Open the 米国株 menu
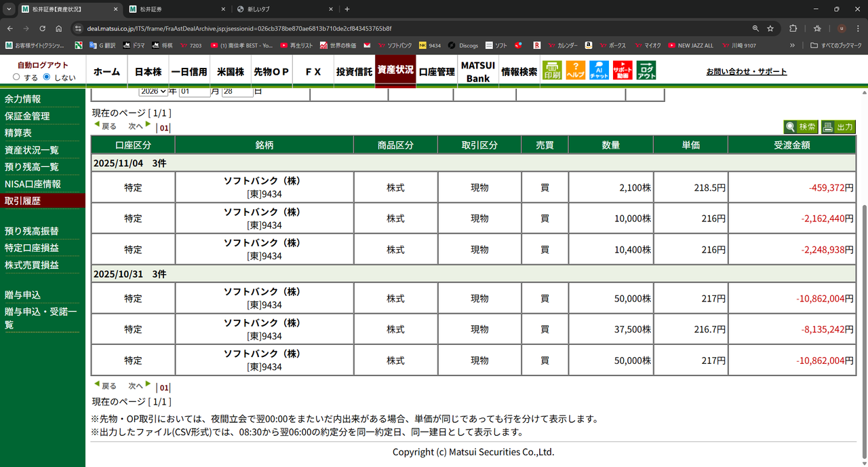The width and height of the screenshot is (868, 467). pos(231,71)
